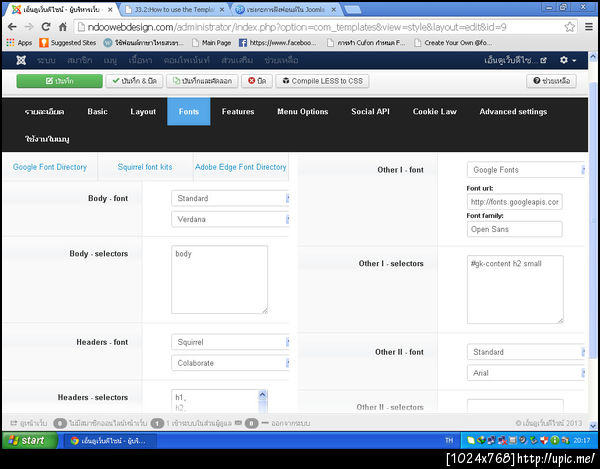Click the Windows start button

30,441
